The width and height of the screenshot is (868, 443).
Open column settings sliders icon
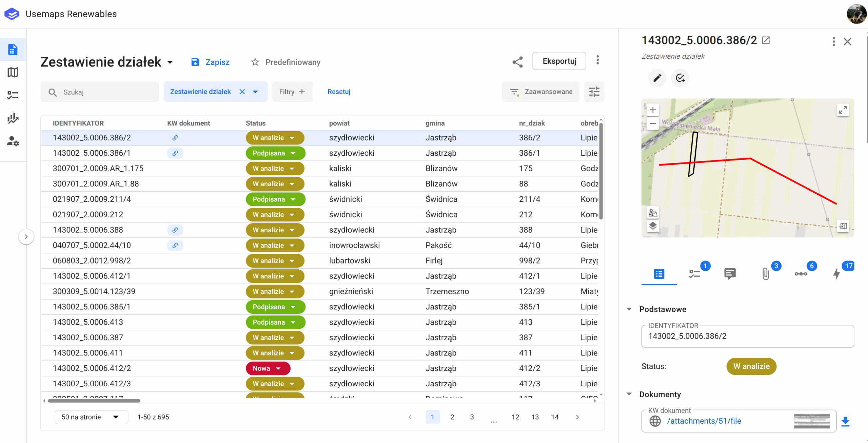594,92
